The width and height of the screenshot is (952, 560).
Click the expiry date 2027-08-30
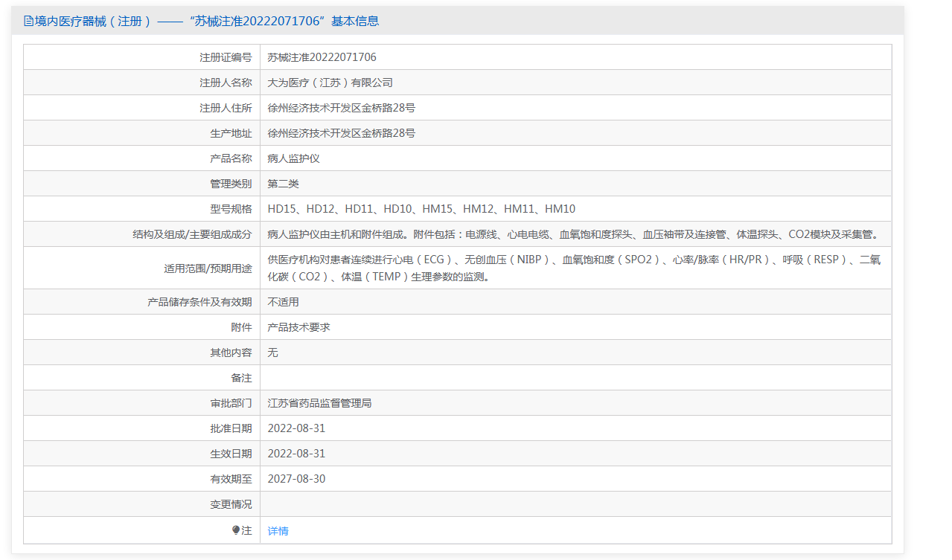click(296, 479)
